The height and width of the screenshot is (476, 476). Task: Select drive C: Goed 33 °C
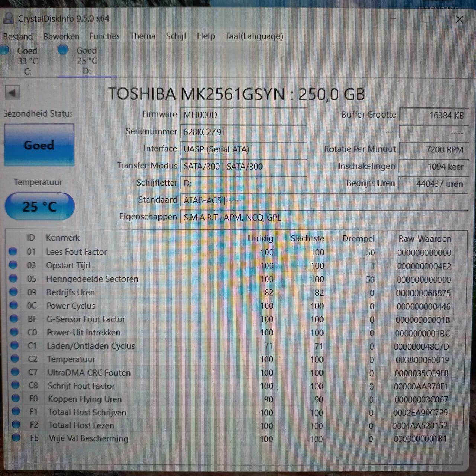22,60
